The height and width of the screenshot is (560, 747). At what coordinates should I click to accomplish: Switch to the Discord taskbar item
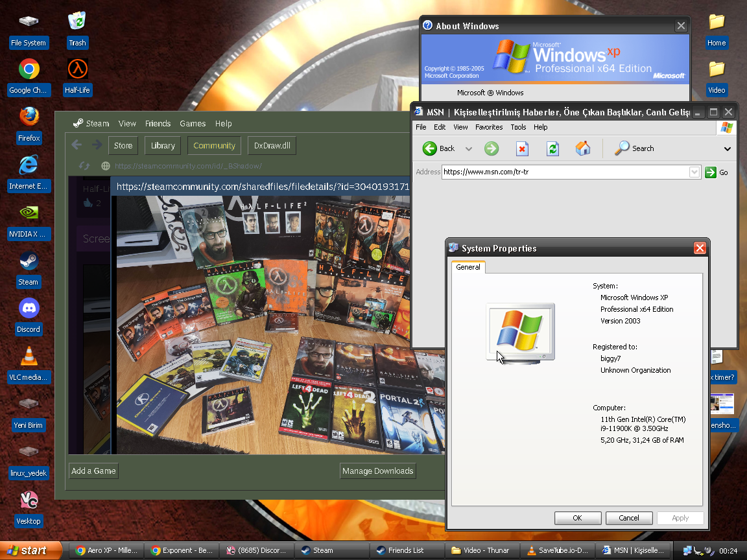256,550
